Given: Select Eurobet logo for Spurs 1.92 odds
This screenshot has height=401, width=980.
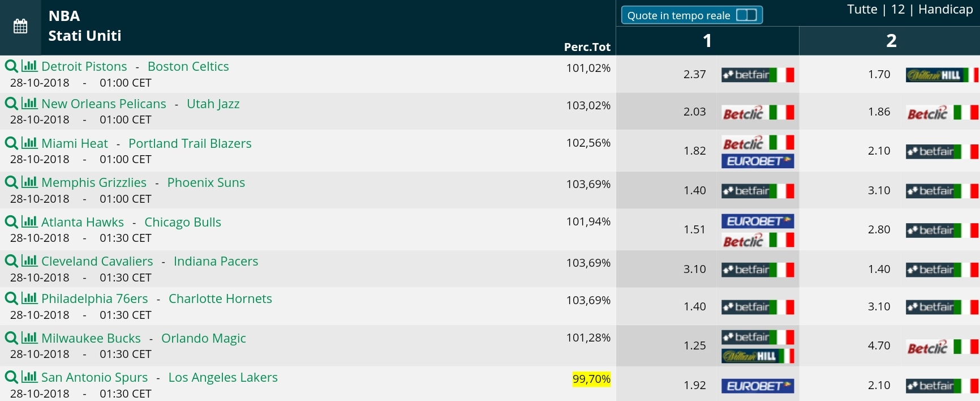Looking at the screenshot, I should pyautogui.click(x=758, y=386).
